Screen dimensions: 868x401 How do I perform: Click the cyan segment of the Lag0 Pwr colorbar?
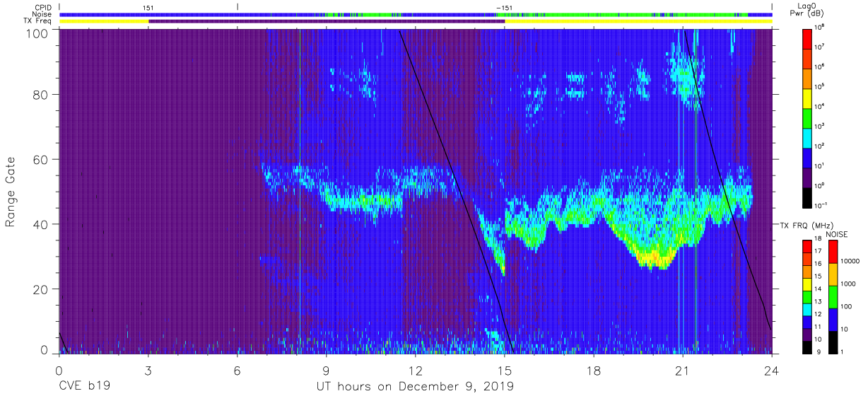807,136
